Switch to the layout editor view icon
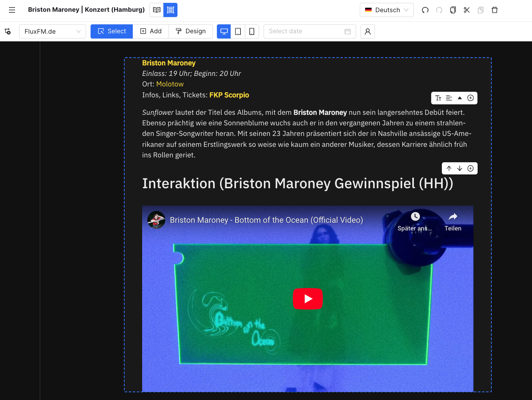Image resolution: width=532 pixels, height=400 pixels. tap(171, 10)
